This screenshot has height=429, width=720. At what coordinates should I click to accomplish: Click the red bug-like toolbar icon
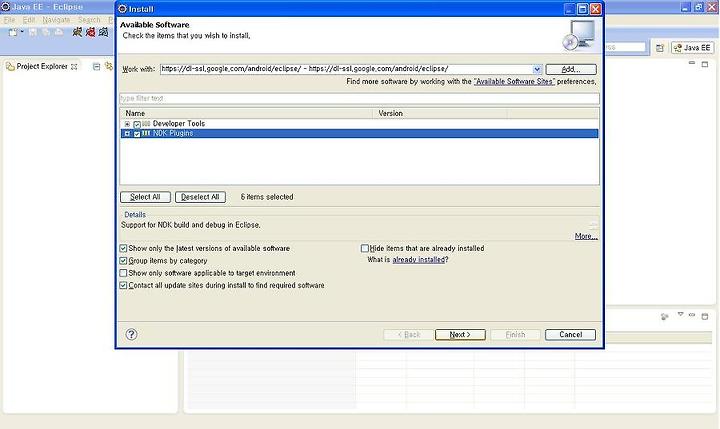coord(90,32)
